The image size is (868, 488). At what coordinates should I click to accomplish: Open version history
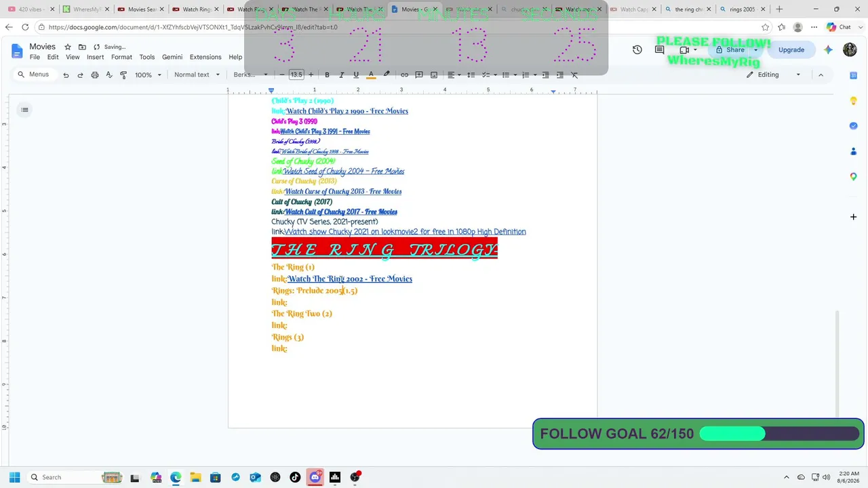coord(637,49)
